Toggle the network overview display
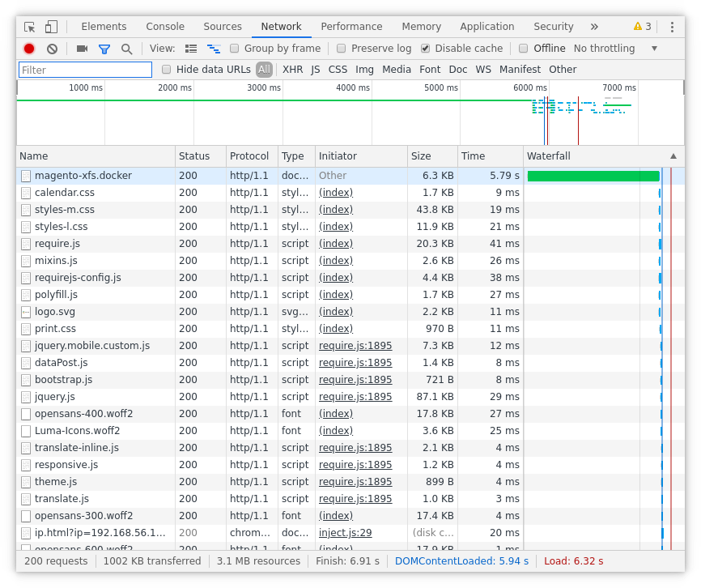 click(213, 48)
